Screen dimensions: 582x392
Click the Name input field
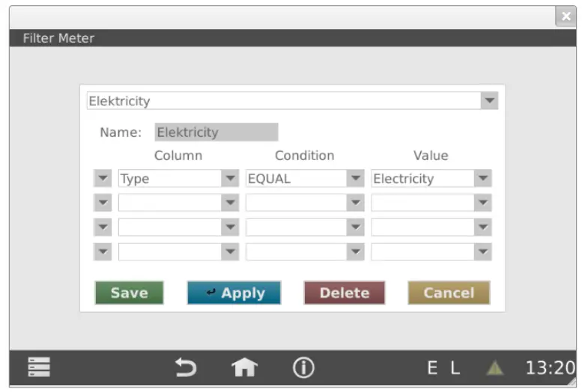pos(216,132)
